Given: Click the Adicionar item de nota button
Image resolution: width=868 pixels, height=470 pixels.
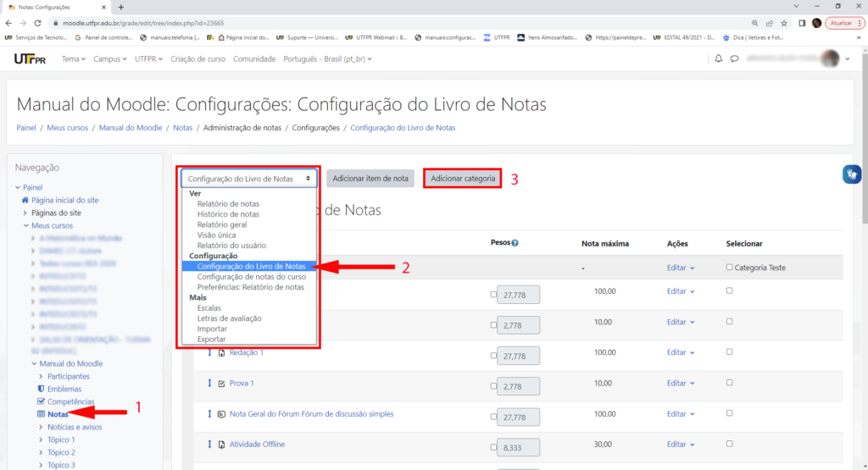Looking at the screenshot, I should 370,179.
